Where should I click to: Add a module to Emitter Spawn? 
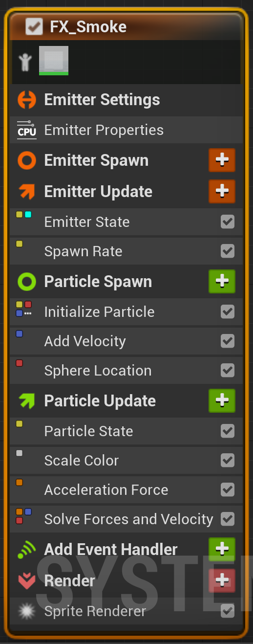[222, 160]
